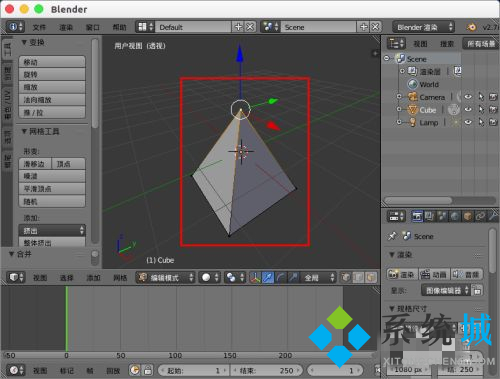The height and width of the screenshot is (379, 500).
Task: Click the 推/拉 (Push/Pull) button
Action: coord(52,113)
